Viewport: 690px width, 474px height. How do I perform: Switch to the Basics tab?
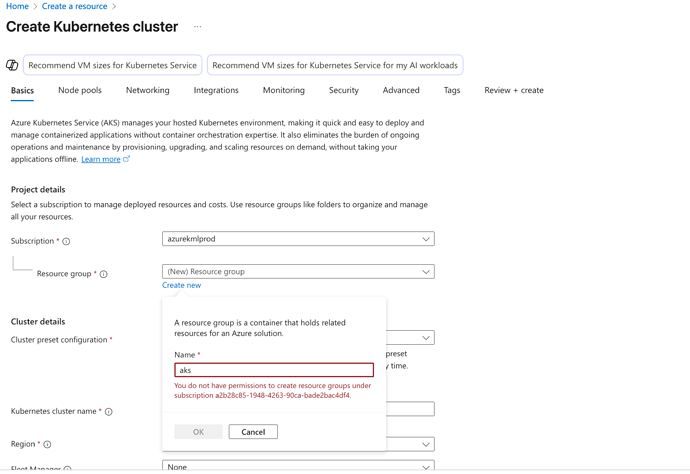pyautogui.click(x=22, y=90)
